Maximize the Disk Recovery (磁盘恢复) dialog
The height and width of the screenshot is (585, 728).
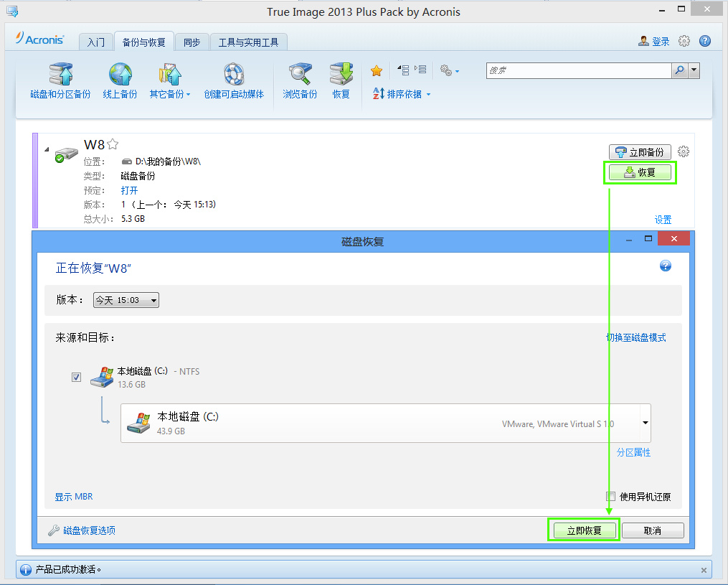[648, 239]
